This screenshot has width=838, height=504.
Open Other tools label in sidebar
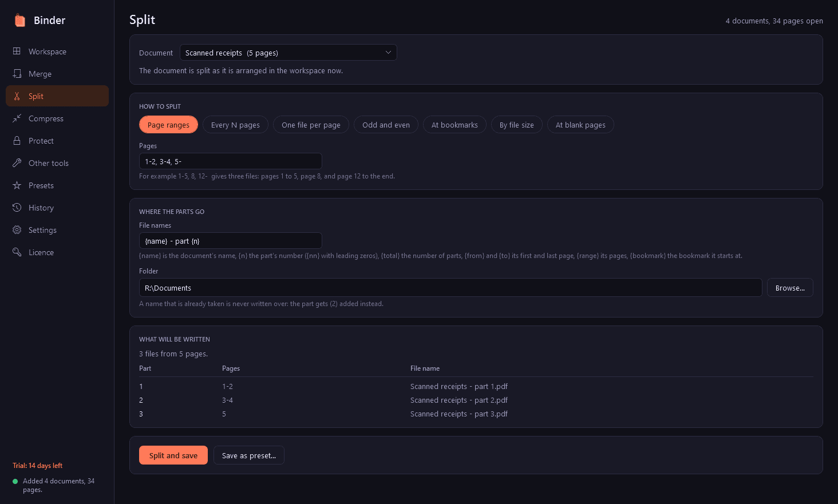pos(49,163)
